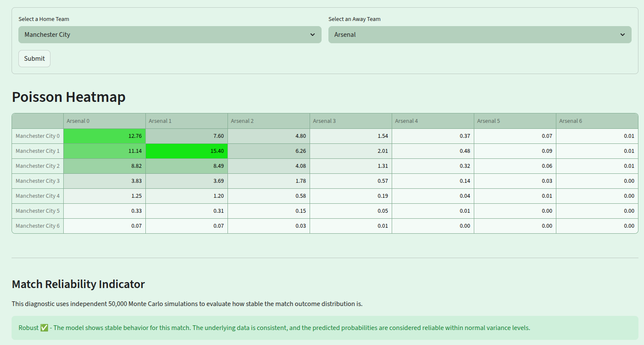644x345 pixels.
Task: Click the cell with value 3.69
Action: pyautogui.click(x=186, y=181)
